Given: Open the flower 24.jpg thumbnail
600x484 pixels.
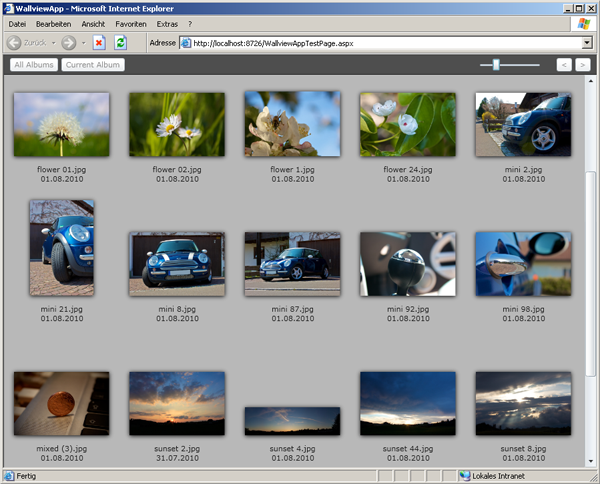Looking at the screenshot, I should (x=408, y=124).
